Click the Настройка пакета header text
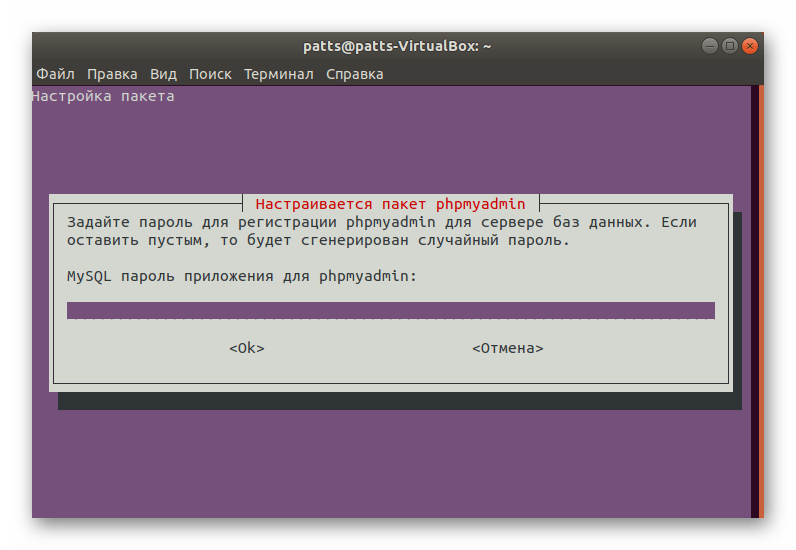796x550 pixels. [x=103, y=96]
